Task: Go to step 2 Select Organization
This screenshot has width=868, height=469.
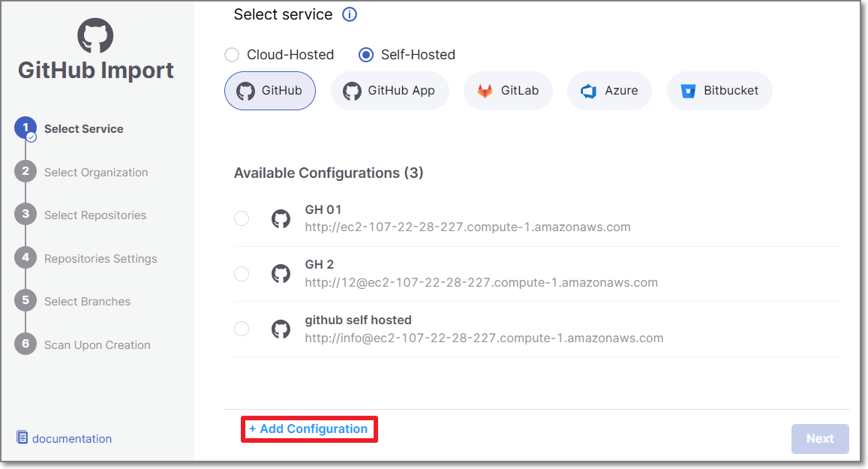Action: (96, 173)
